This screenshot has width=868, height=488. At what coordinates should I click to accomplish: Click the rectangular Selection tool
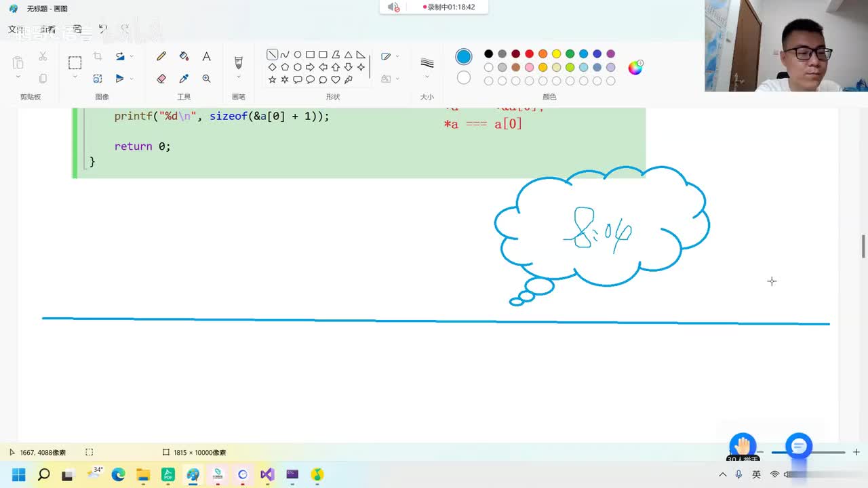tap(75, 62)
